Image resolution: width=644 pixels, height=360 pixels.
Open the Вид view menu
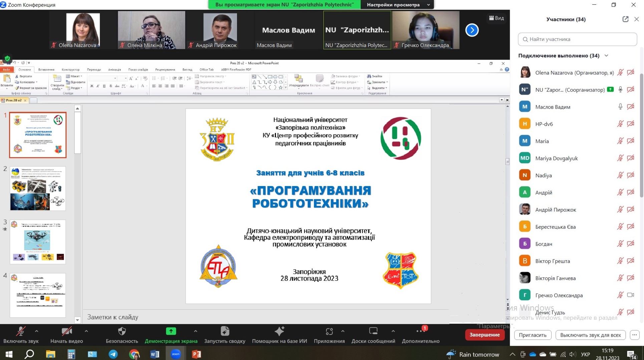point(497,18)
